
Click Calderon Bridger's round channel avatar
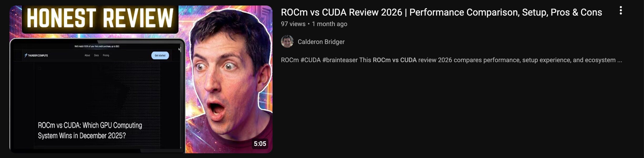click(x=287, y=42)
